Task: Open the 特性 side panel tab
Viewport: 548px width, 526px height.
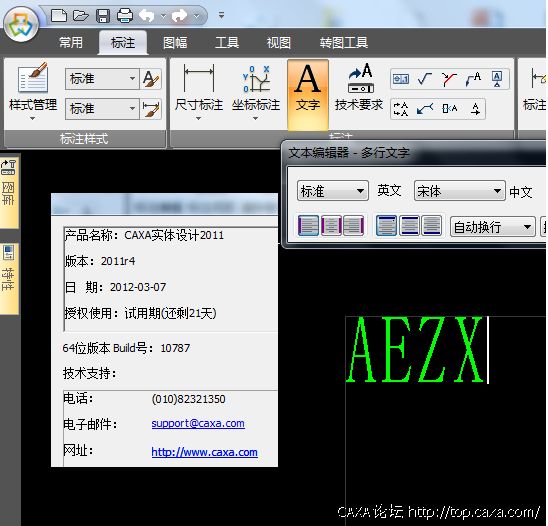Action: click(x=8, y=278)
